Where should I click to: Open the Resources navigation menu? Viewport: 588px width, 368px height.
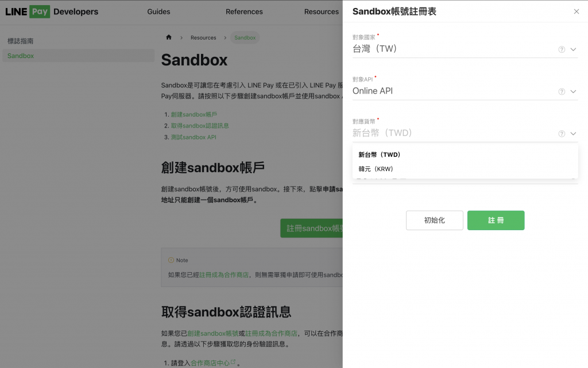[322, 11]
